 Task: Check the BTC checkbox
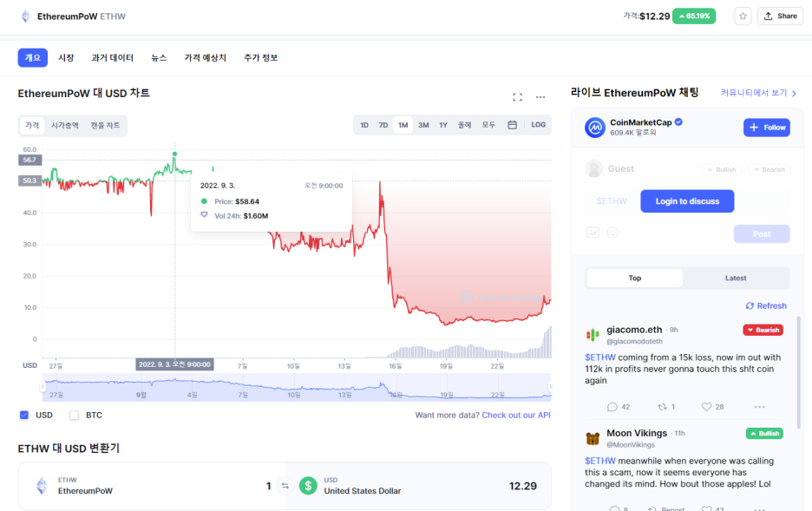[74, 415]
